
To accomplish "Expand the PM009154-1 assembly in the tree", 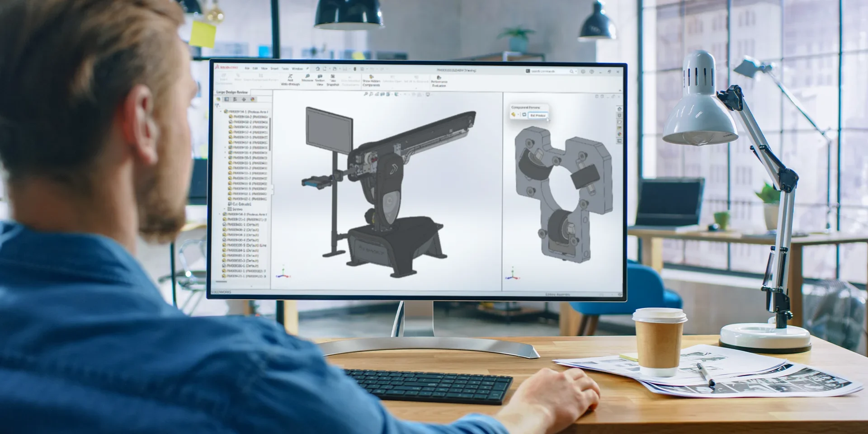I will coord(221,112).
